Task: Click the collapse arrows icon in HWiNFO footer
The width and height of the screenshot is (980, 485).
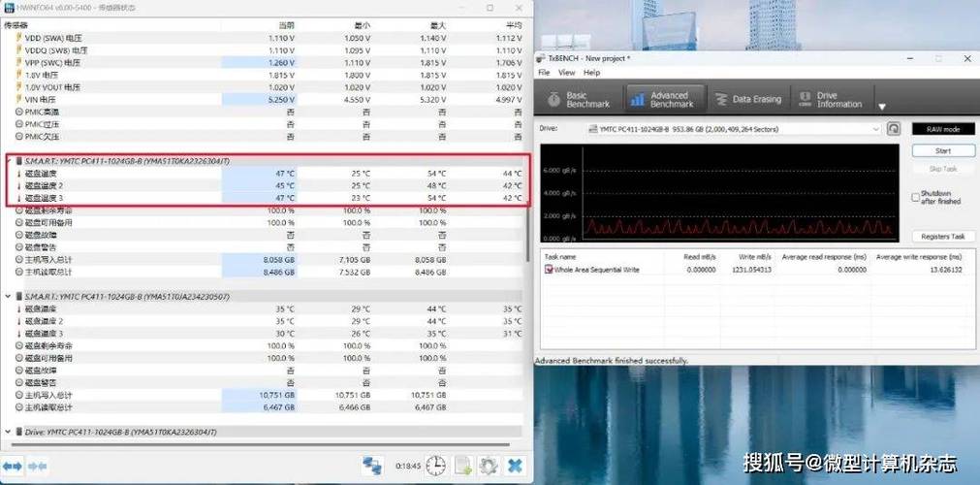Action: pos(38,467)
